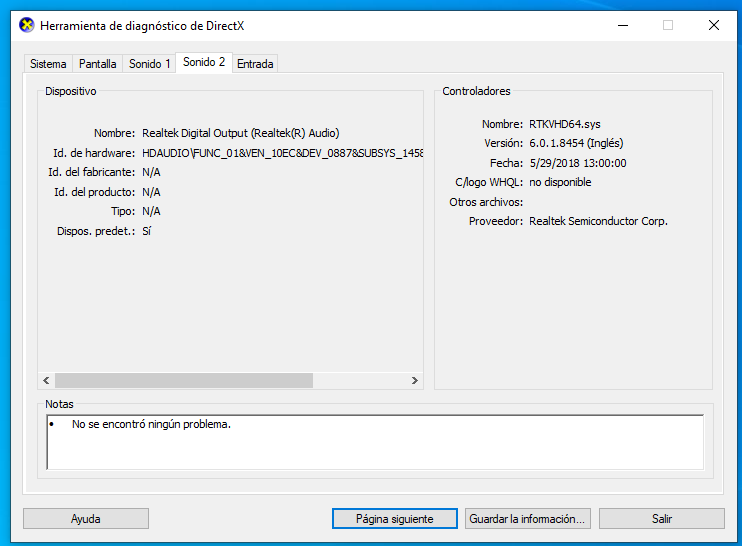Go to the Entrada tab

[255, 64]
